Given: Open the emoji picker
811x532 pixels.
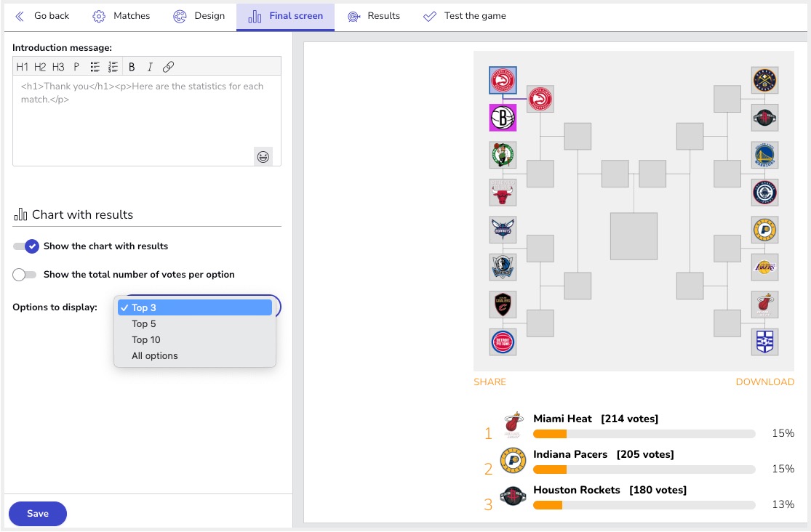Looking at the screenshot, I should [263, 157].
